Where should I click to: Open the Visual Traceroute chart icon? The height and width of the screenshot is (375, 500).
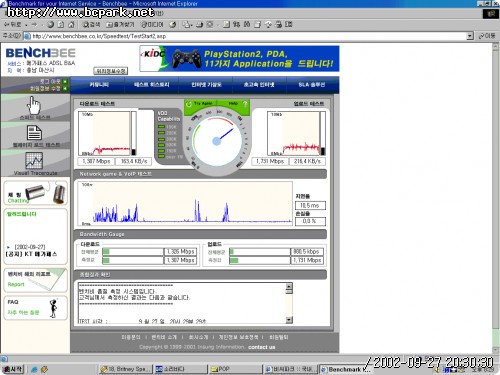coord(34,161)
